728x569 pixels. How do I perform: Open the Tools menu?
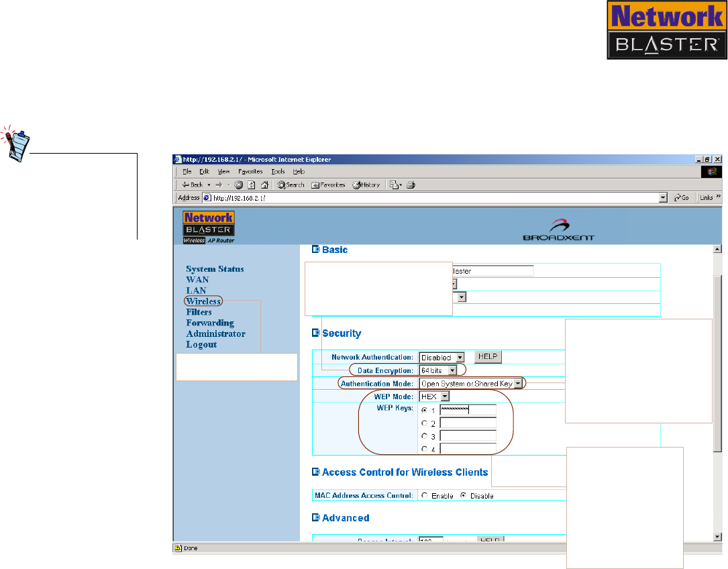(278, 171)
